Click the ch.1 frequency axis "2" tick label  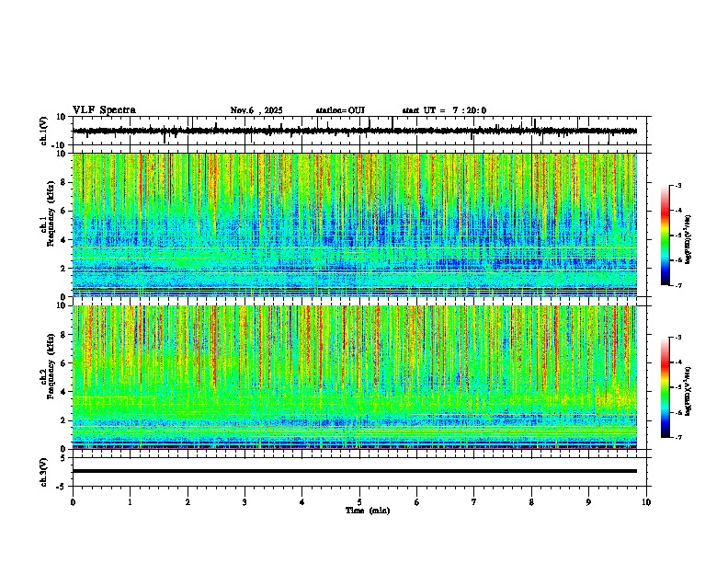click(x=63, y=269)
